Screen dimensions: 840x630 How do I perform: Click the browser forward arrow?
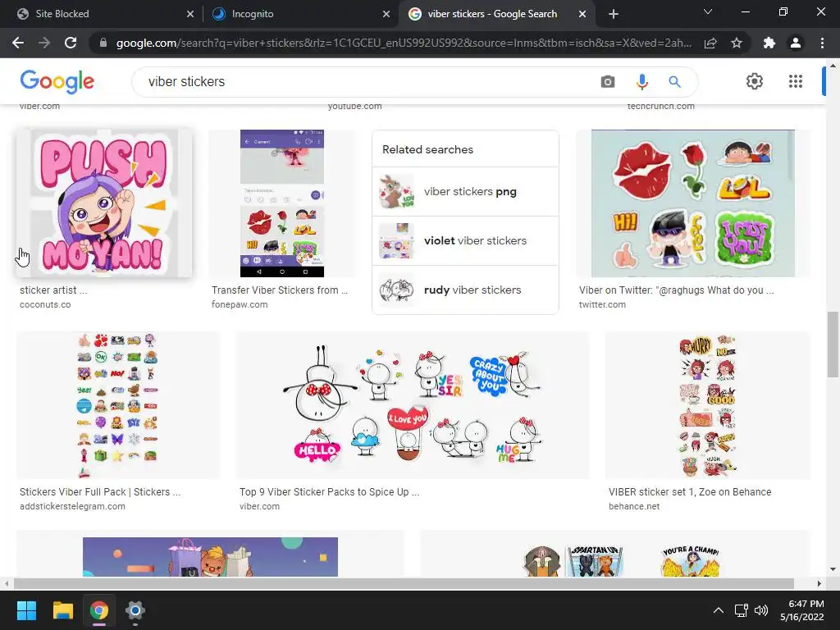[44, 43]
